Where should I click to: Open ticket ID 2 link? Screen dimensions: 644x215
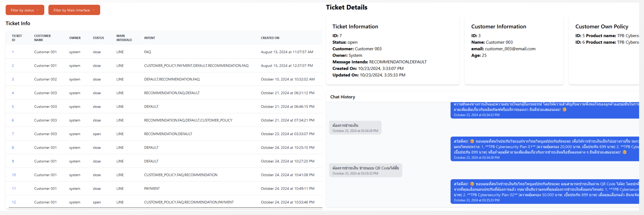13,66
